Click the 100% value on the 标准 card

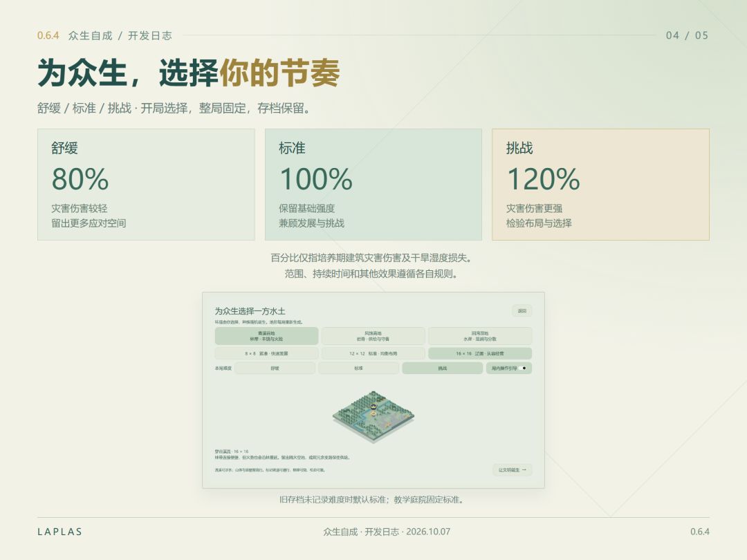(x=316, y=179)
